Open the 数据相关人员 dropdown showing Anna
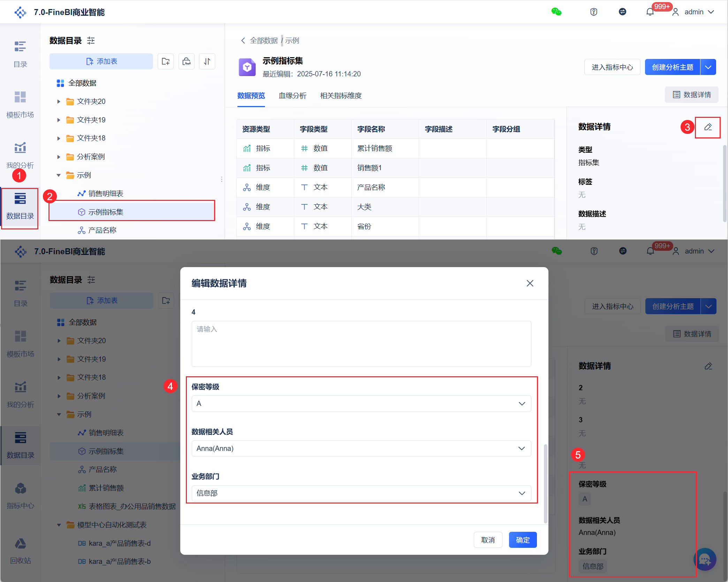This screenshot has height=582, width=728. (x=361, y=448)
